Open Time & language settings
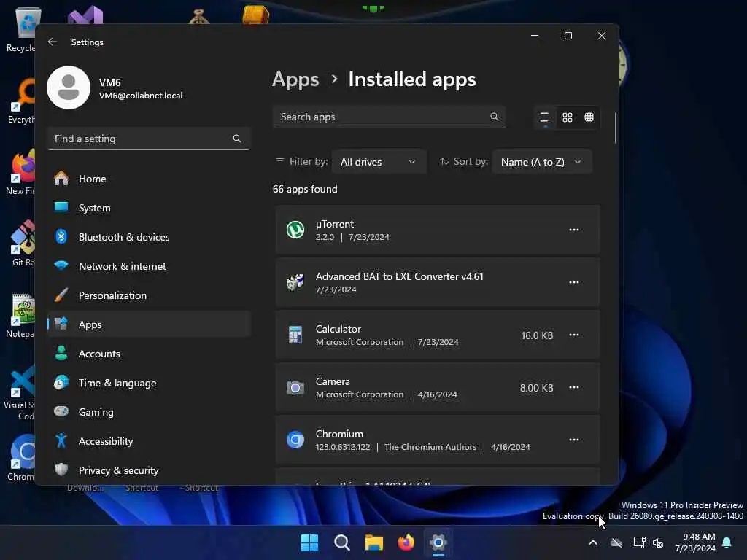 (x=149, y=383)
